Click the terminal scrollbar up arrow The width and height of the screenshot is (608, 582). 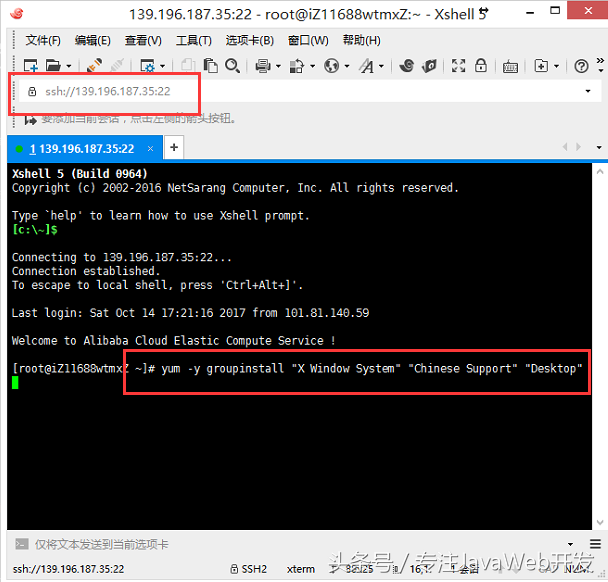pos(600,171)
